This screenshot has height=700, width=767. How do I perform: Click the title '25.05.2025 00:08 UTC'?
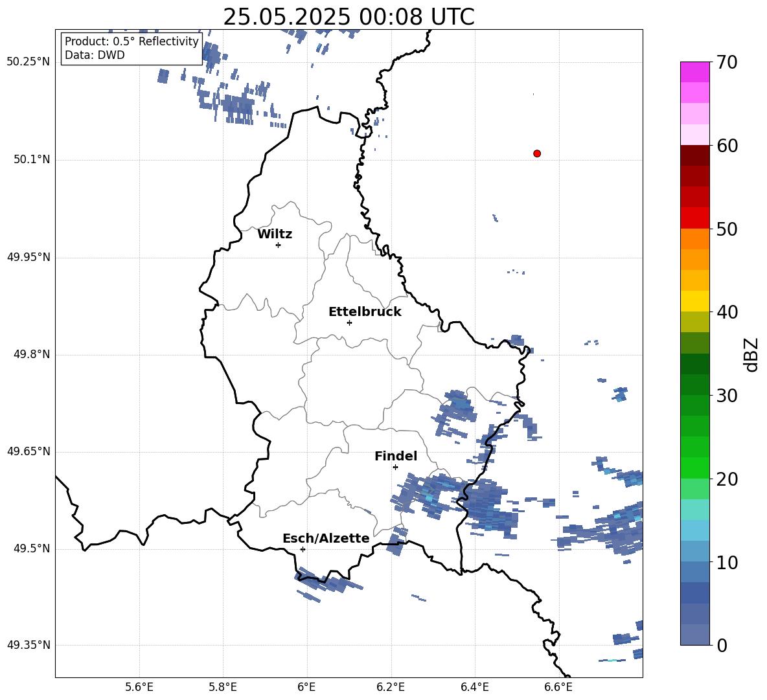[349, 17]
